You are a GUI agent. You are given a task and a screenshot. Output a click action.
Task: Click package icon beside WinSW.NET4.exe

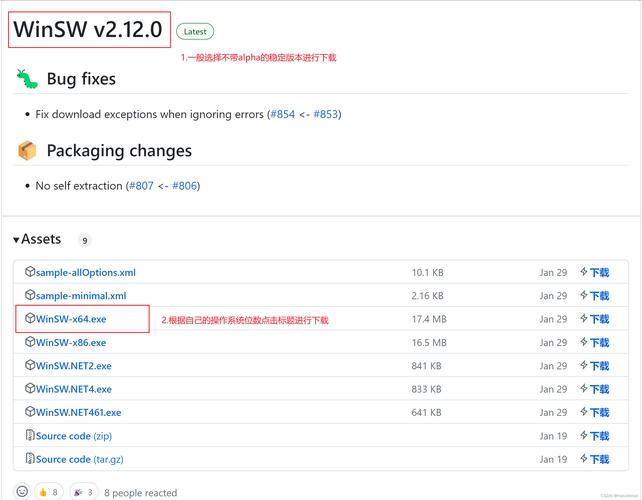coord(30,388)
